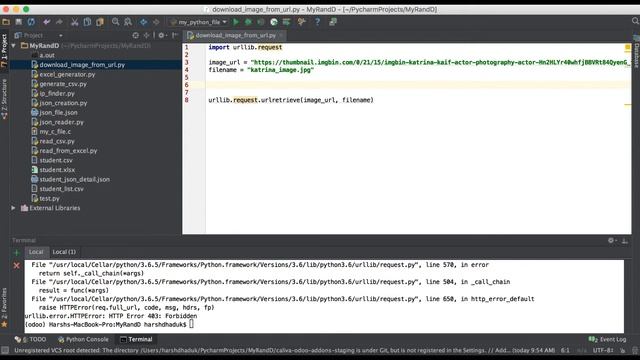
Task: Select json_reader.py in project tree
Action: pos(58,122)
